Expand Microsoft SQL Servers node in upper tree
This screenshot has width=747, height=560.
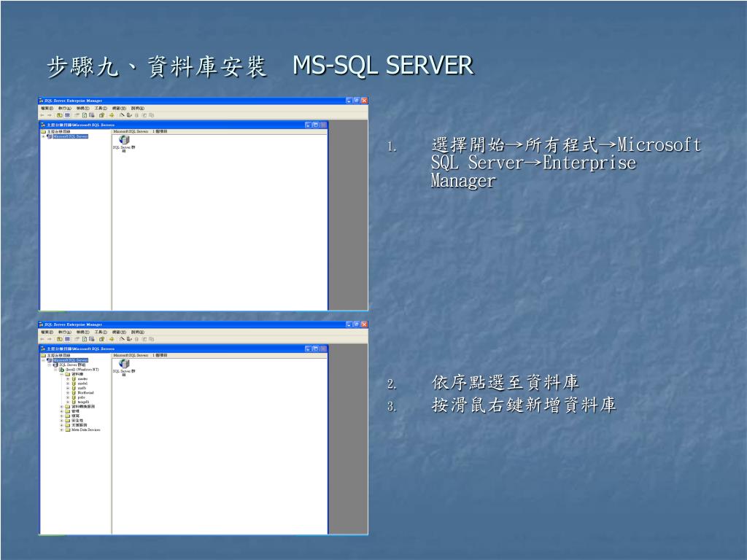(x=43, y=136)
